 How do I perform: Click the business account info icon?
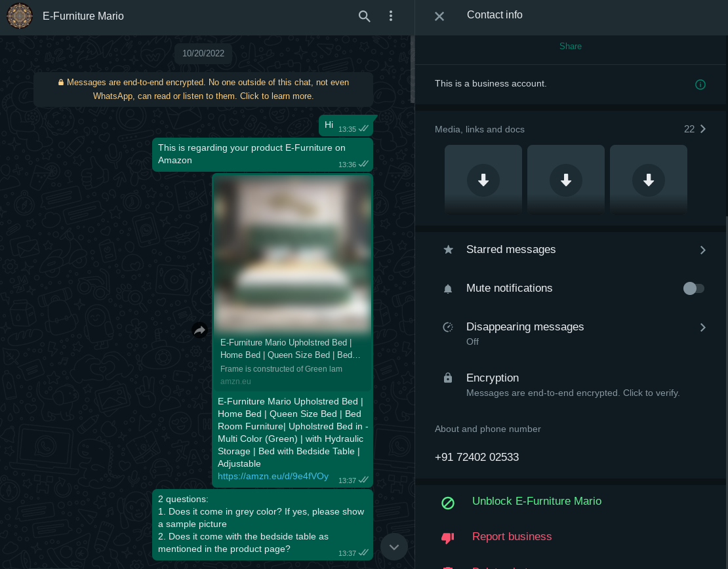coord(700,85)
